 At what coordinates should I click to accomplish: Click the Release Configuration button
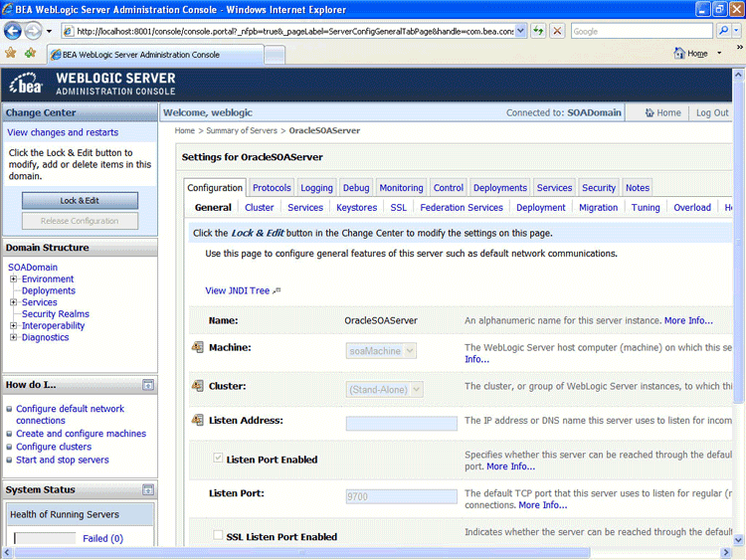pos(80,221)
